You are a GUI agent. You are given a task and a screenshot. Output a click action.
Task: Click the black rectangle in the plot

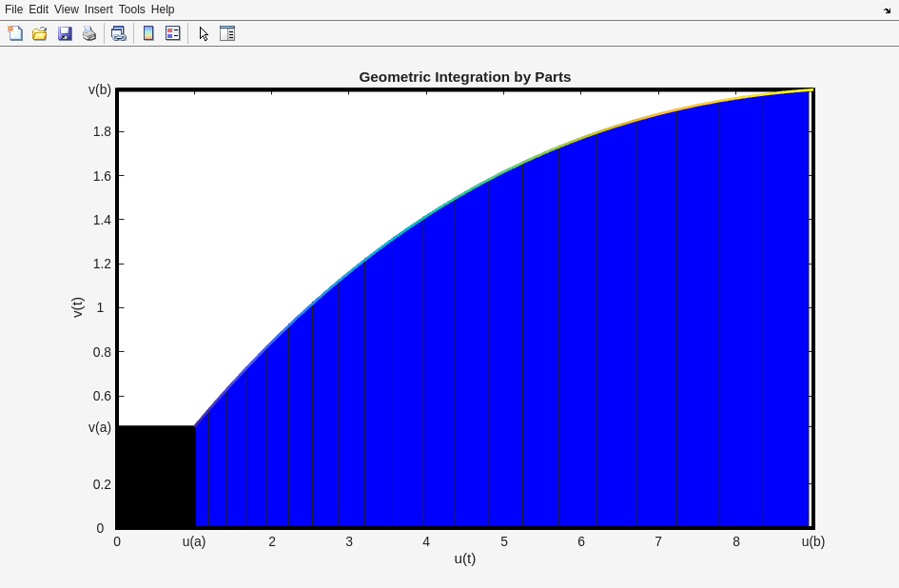(x=156, y=476)
